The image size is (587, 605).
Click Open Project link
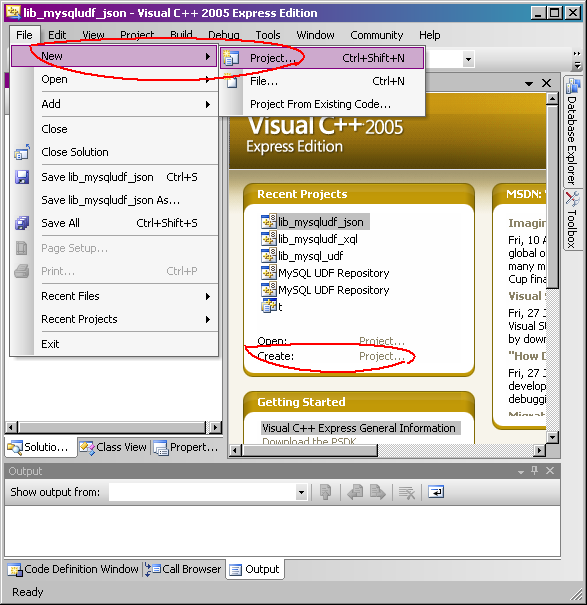382,341
